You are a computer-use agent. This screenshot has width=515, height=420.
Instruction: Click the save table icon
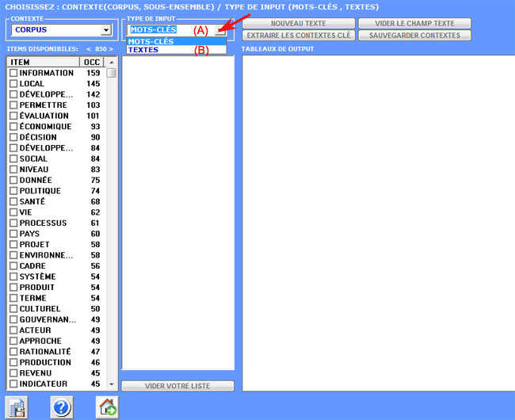(17, 407)
